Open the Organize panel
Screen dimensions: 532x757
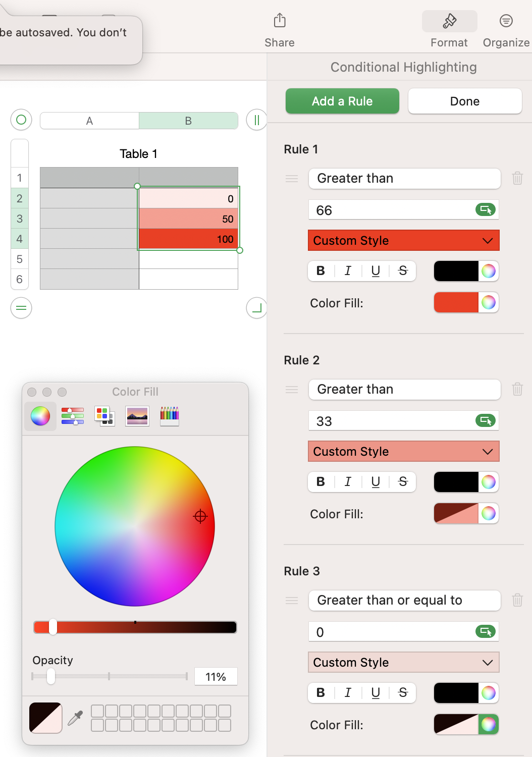(x=506, y=21)
